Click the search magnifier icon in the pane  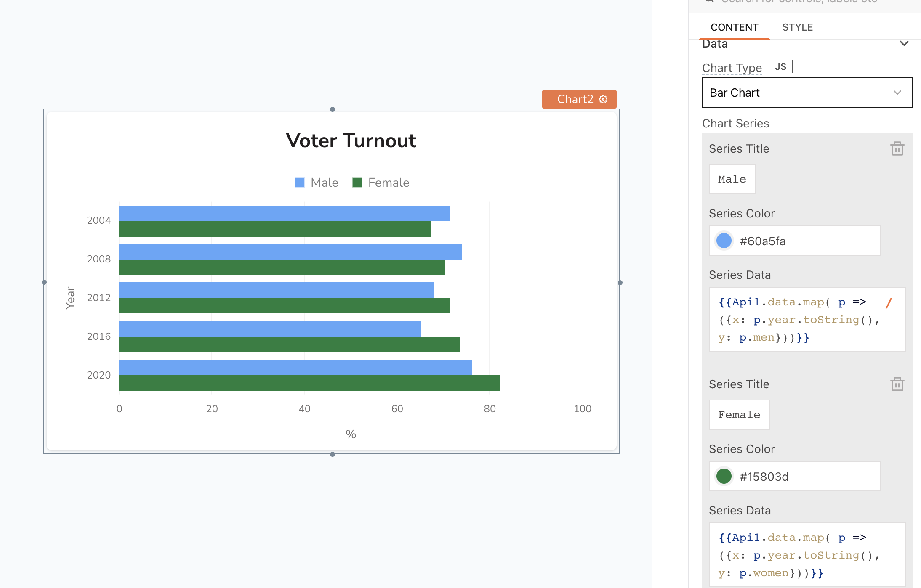[x=708, y=2]
